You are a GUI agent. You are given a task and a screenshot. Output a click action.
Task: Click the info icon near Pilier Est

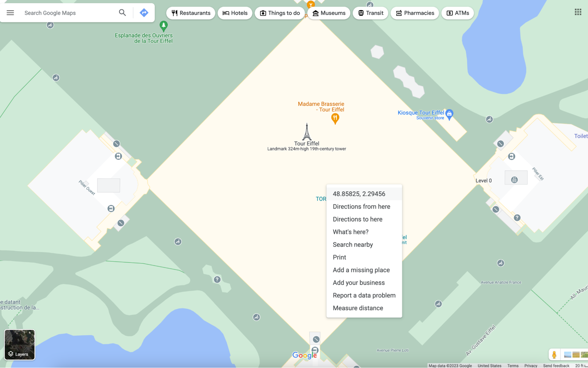517,218
